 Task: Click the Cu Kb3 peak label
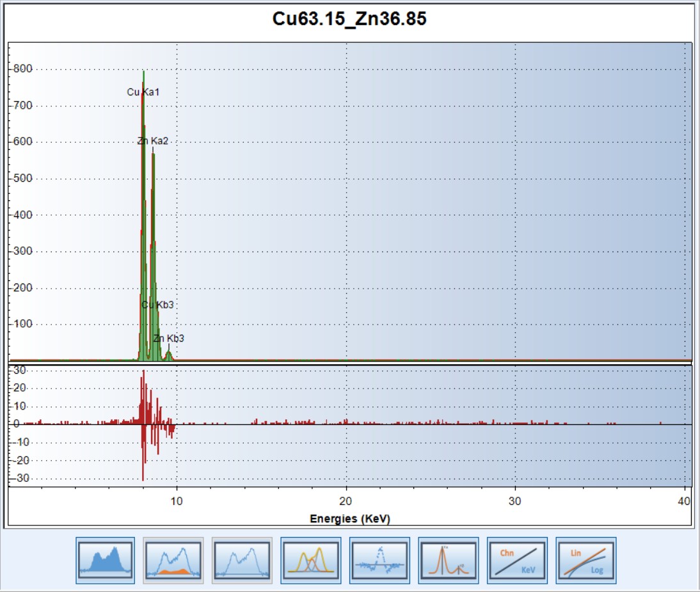pyautogui.click(x=157, y=305)
